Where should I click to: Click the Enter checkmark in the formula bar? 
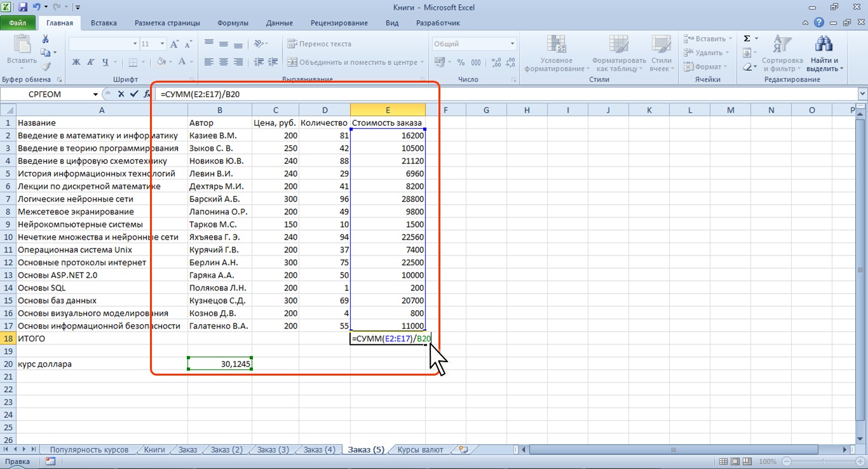[x=133, y=94]
